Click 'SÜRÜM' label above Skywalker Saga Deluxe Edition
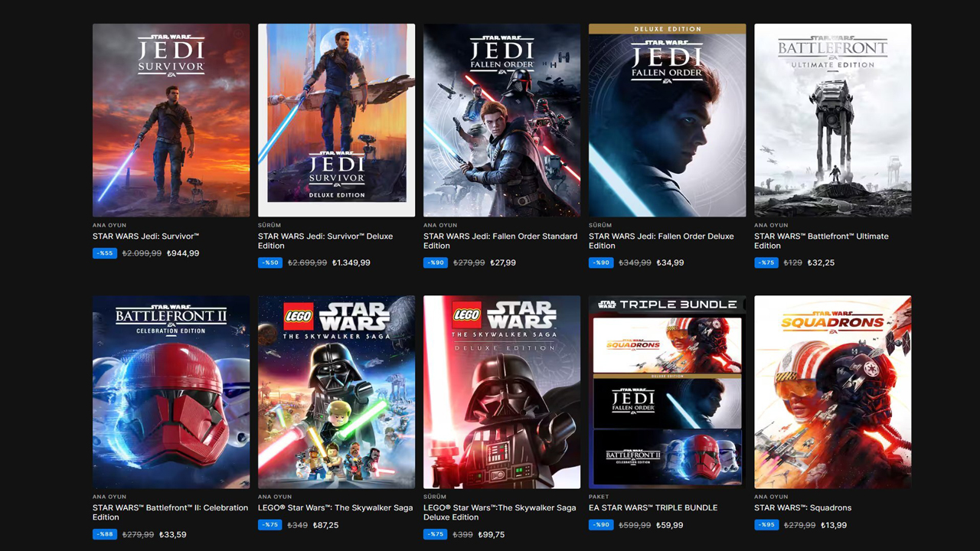980x551 pixels. tap(435, 497)
